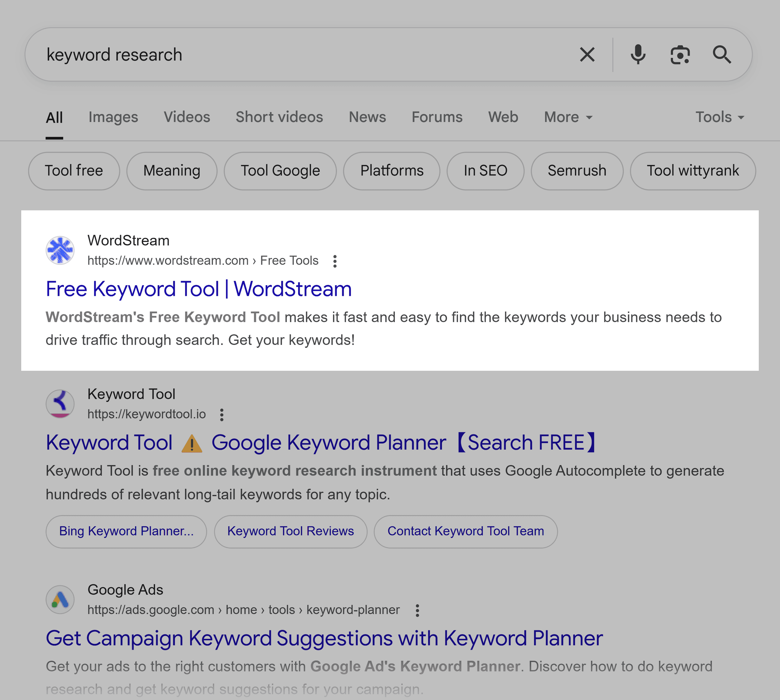780x700 pixels.
Task: Select the Meaning filter chip
Action: pos(172,171)
